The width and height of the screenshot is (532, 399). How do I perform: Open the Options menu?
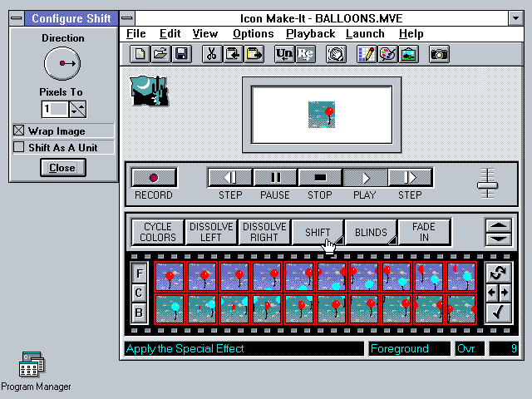(253, 33)
